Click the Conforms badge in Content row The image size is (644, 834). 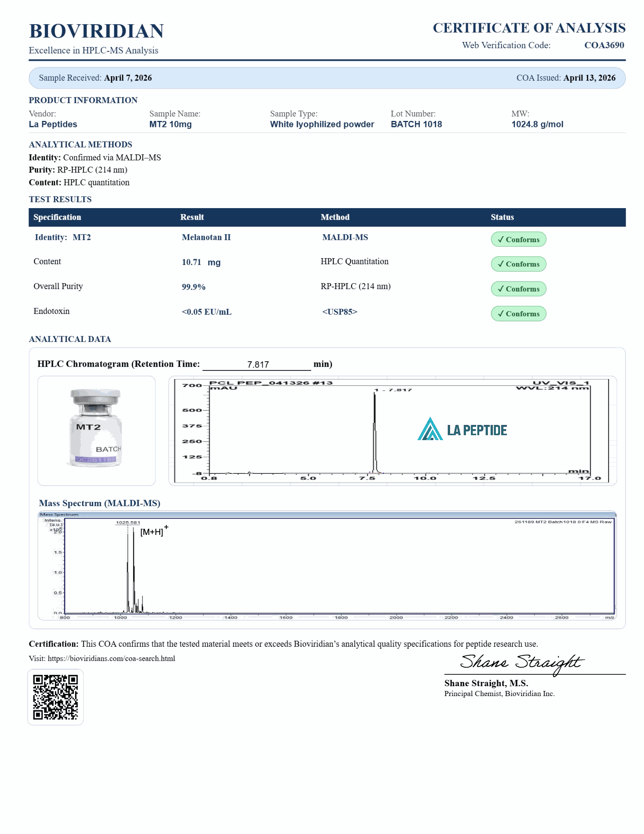(519, 264)
